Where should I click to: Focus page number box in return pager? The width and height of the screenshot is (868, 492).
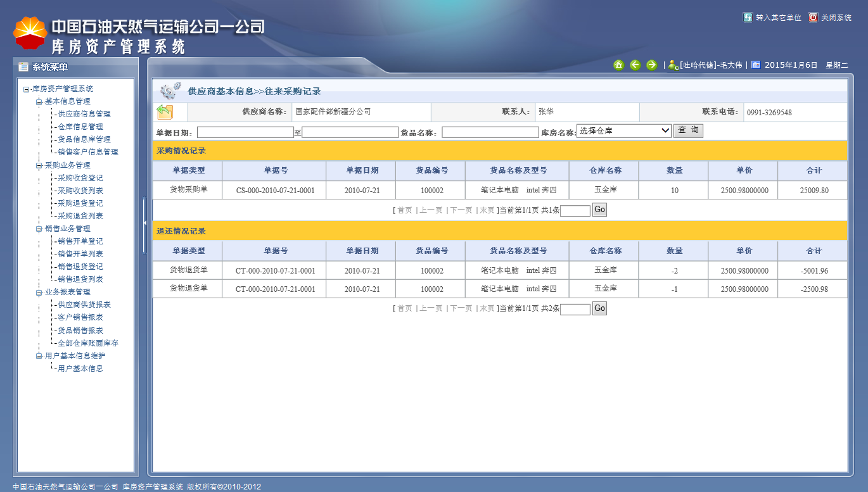point(575,310)
